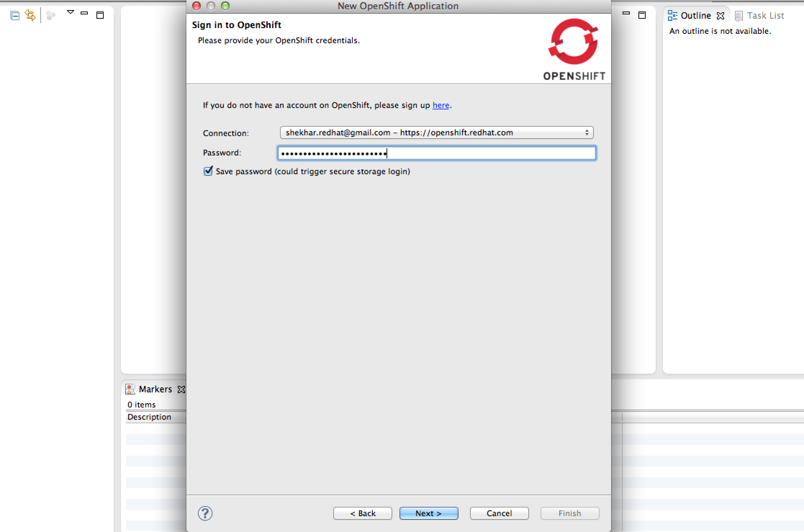Open the sign up 'here' link
Screen dimensions: 804x532
(441, 105)
